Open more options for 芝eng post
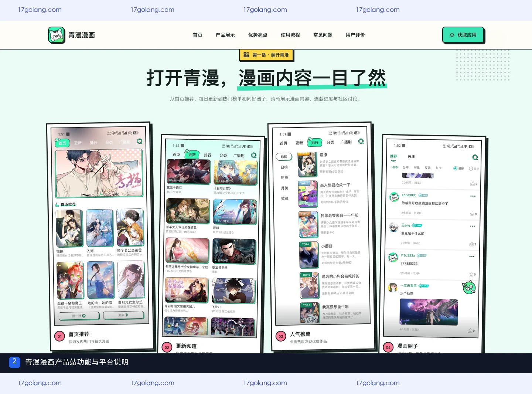Screen dimensions: 532x394 (473, 226)
